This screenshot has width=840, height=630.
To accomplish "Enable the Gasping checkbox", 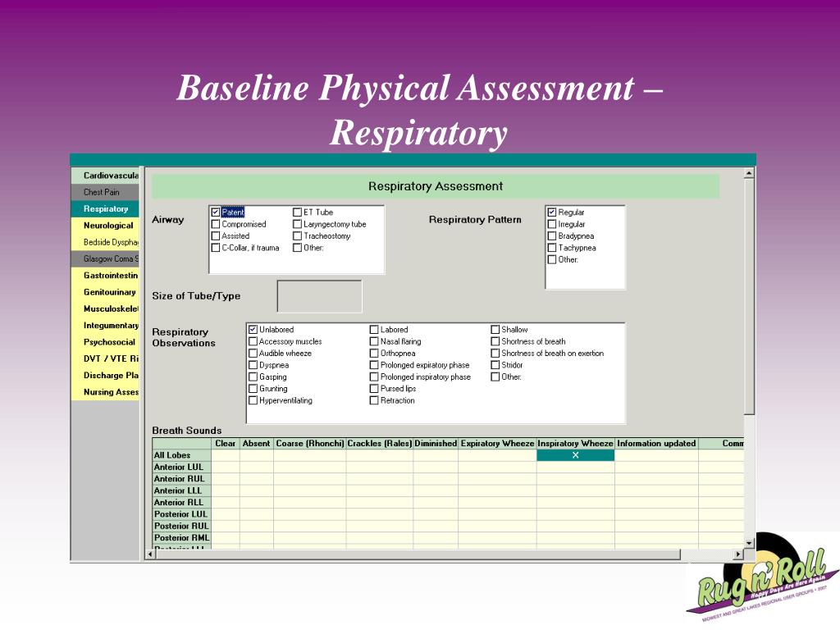I will point(253,377).
